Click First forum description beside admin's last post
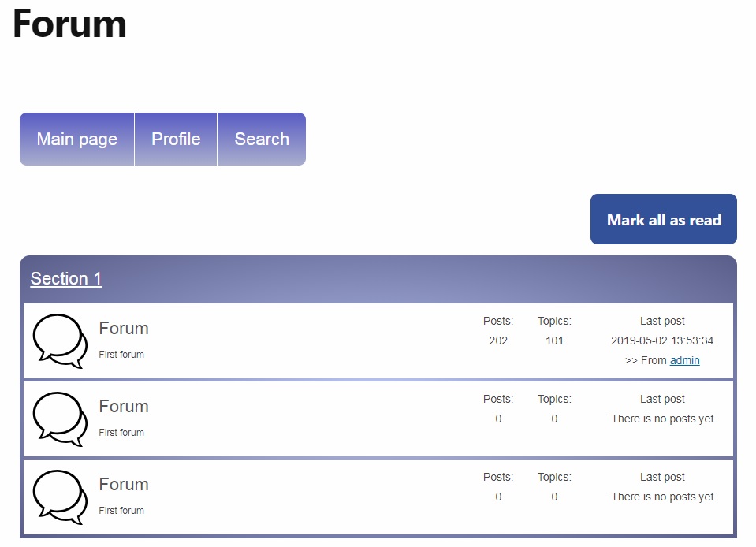This screenshot has width=756, height=547. click(121, 354)
